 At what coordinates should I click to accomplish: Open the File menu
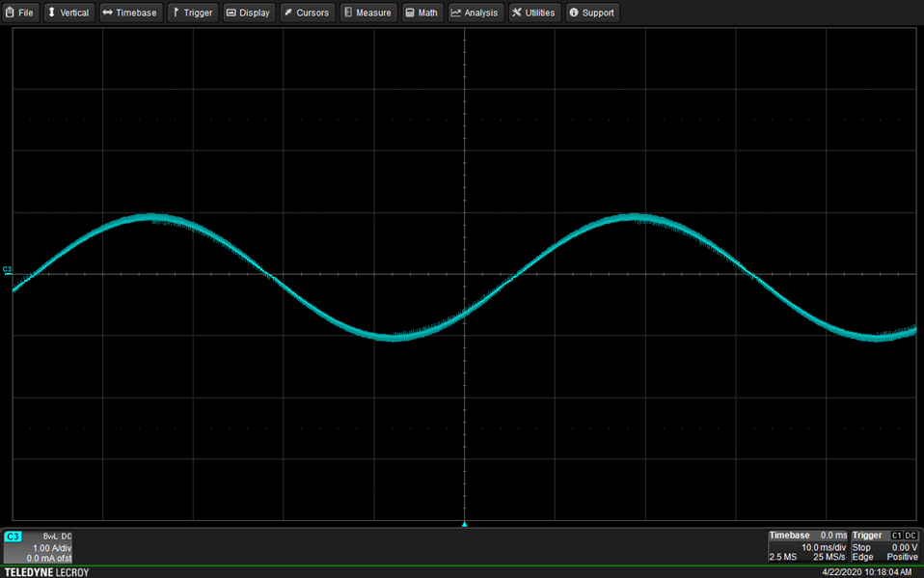(19, 13)
